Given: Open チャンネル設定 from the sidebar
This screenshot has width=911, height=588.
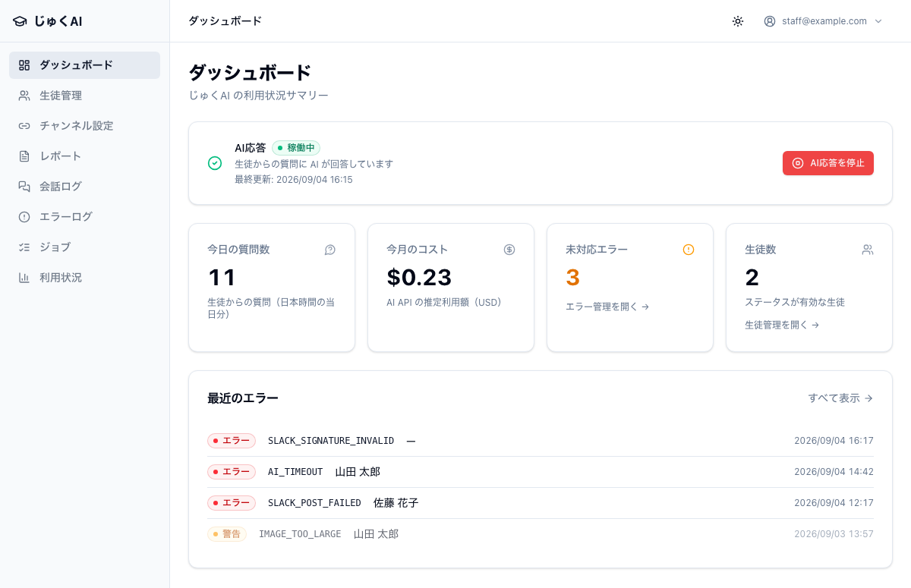Looking at the screenshot, I should click(x=84, y=126).
